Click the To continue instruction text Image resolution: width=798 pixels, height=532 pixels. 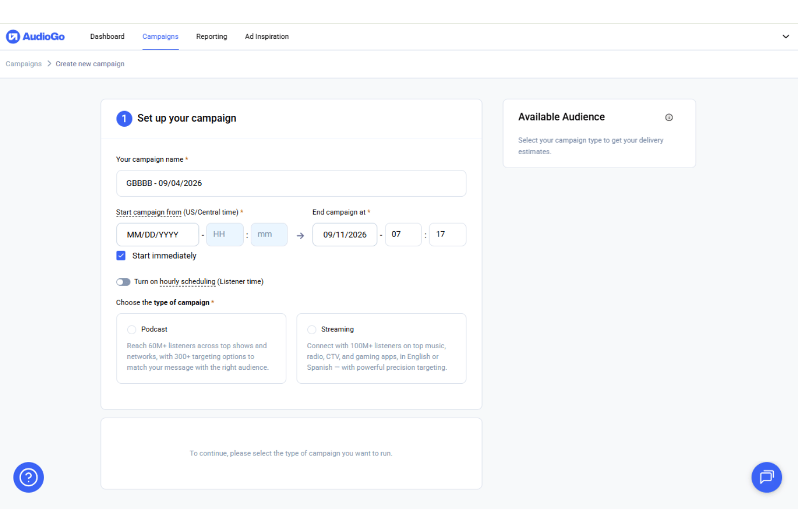291,453
